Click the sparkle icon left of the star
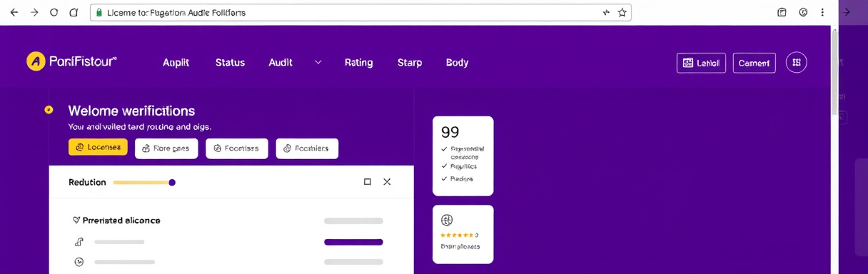The height and width of the screenshot is (274, 868). click(606, 12)
